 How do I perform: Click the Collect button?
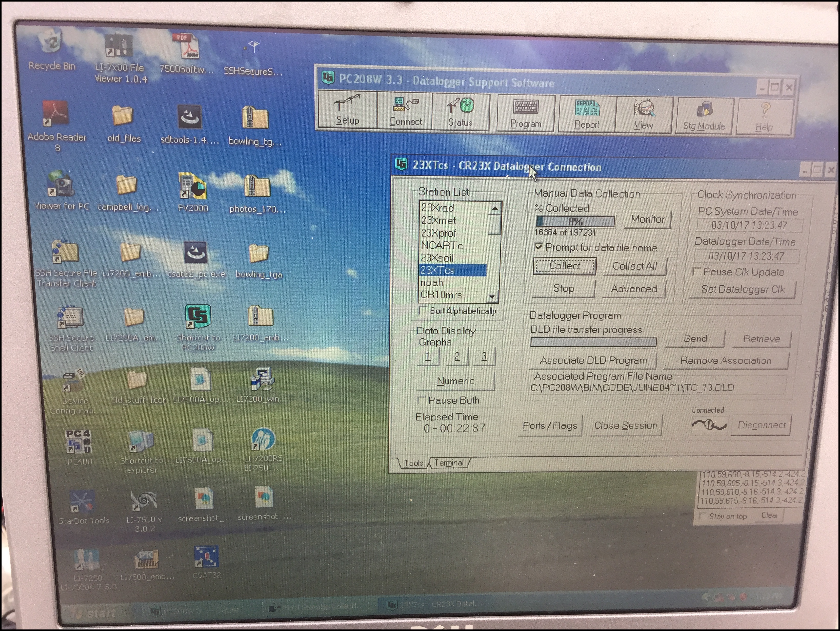click(x=564, y=265)
